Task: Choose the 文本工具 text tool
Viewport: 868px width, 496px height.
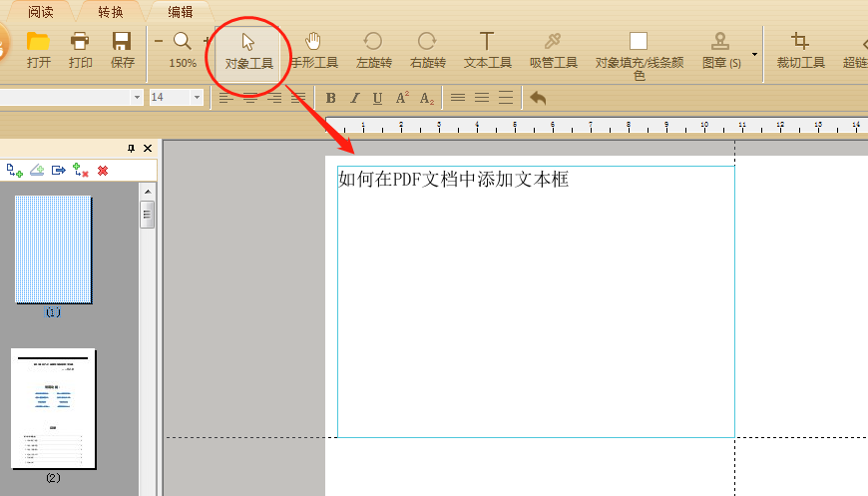Action: tap(487, 50)
